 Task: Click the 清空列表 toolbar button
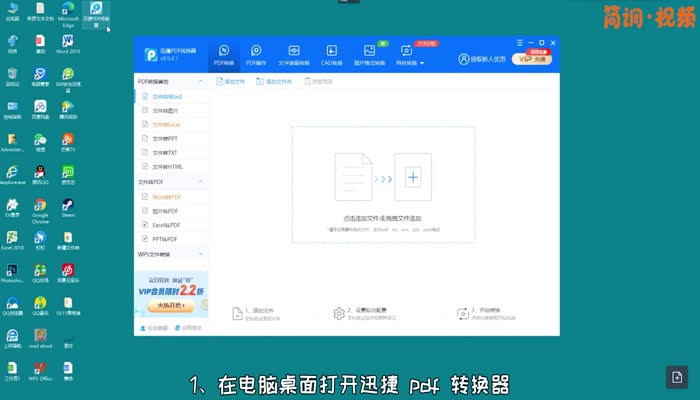pos(319,82)
